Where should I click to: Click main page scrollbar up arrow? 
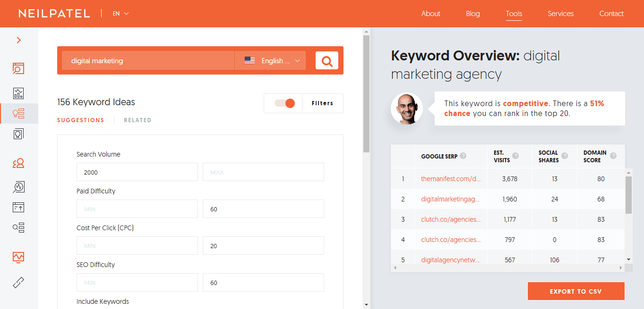tap(366, 32)
